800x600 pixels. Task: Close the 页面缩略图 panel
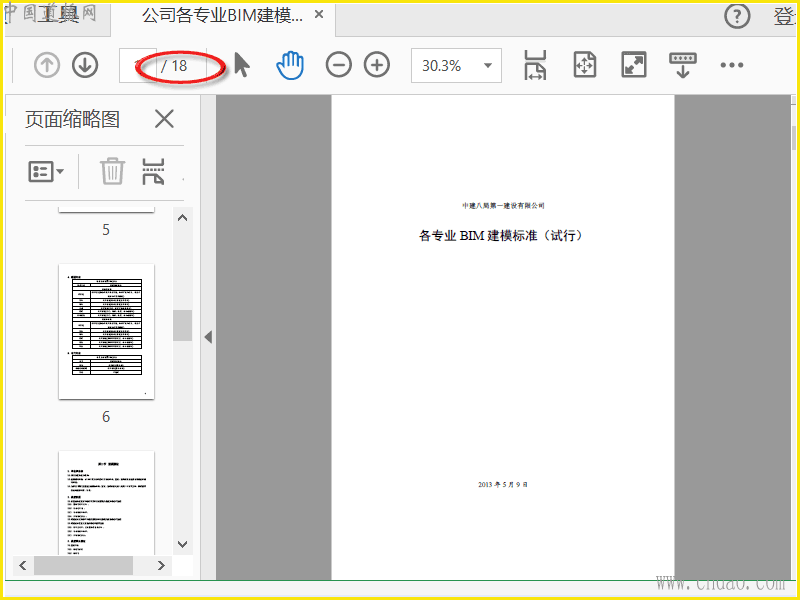[164, 119]
